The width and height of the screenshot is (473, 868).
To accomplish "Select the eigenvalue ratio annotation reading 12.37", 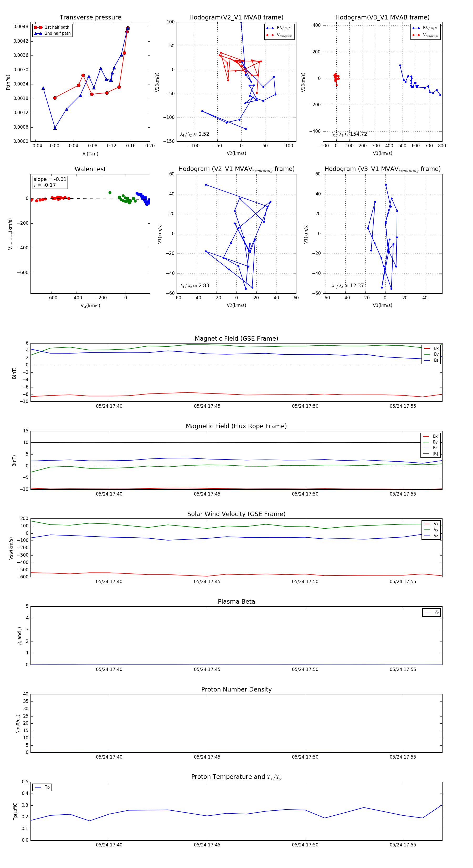I will coord(348,286).
